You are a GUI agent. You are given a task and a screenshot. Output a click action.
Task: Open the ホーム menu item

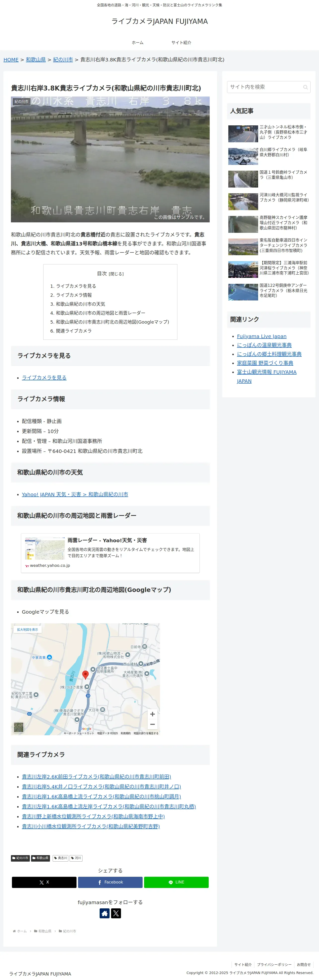click(x=138, y=43)
